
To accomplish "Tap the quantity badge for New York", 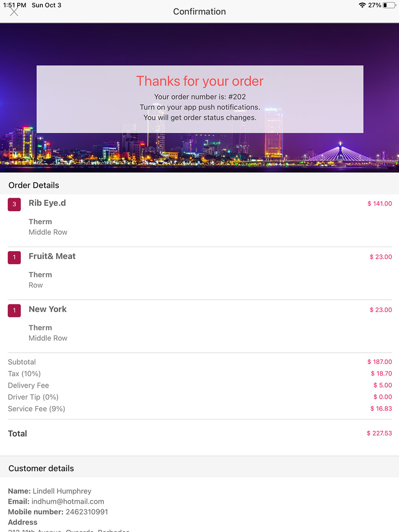I will [14, 310].
